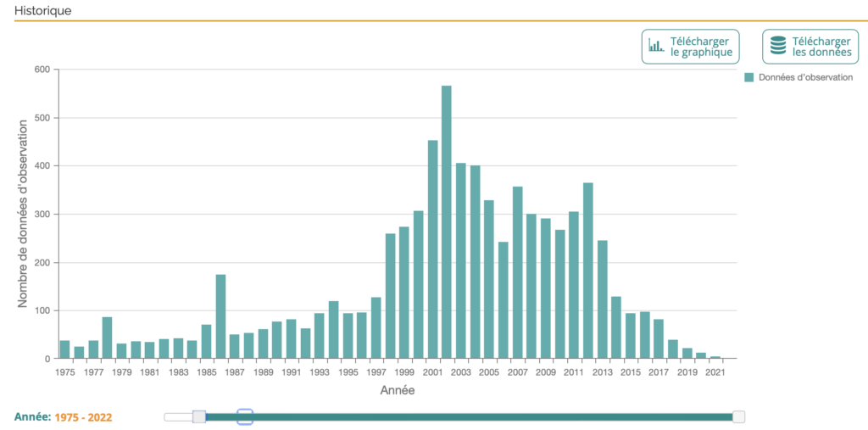868x430 pixels.
Task: Click the right handle of the year slider
Action: click(738, 416)
